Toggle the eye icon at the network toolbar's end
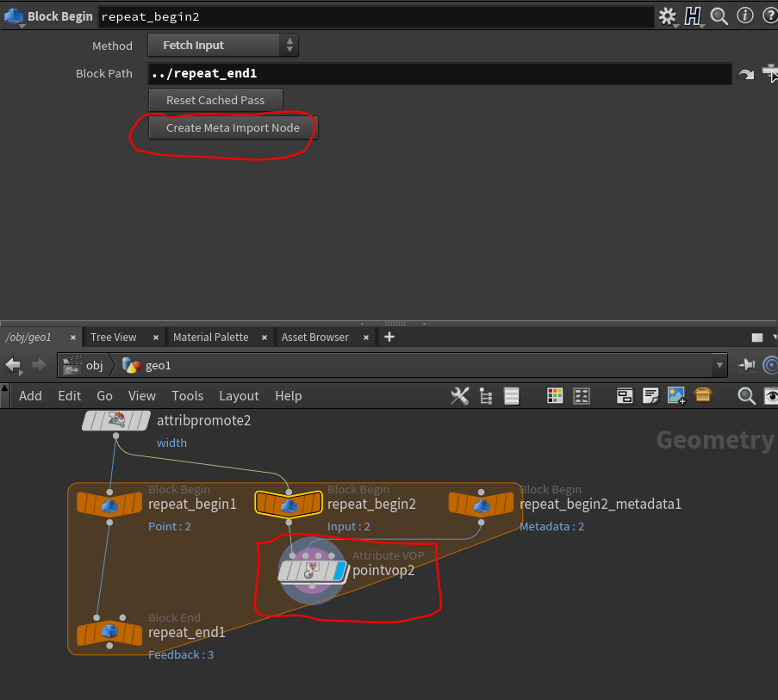The width and height of the screenshot is (778, 700). click(x=771, y=396)
